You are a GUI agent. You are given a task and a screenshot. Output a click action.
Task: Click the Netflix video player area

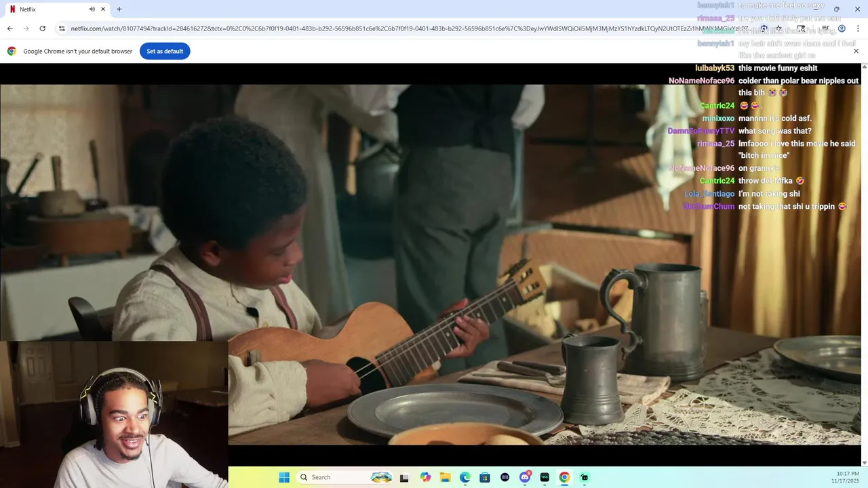[x=431, y=264]
